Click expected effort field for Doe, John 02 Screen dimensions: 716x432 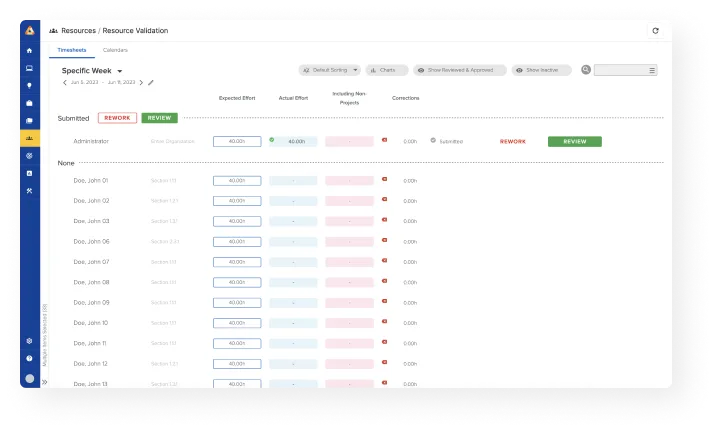click(x=237, y=201)
